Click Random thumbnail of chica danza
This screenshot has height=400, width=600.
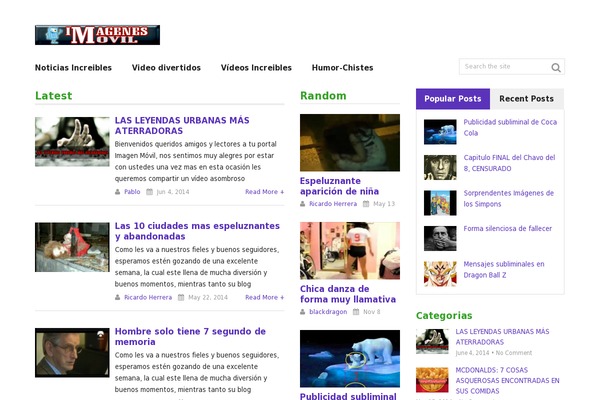tap(350, 250)
